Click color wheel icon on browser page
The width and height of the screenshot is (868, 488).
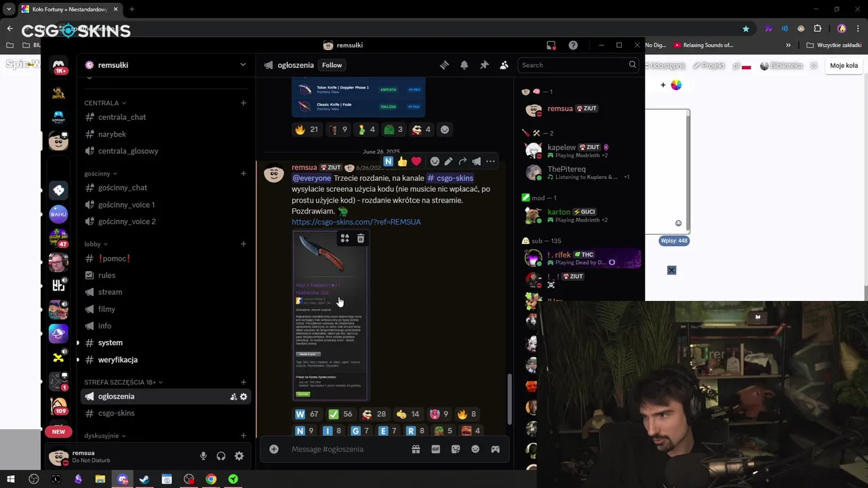click(x=676, y=85)
